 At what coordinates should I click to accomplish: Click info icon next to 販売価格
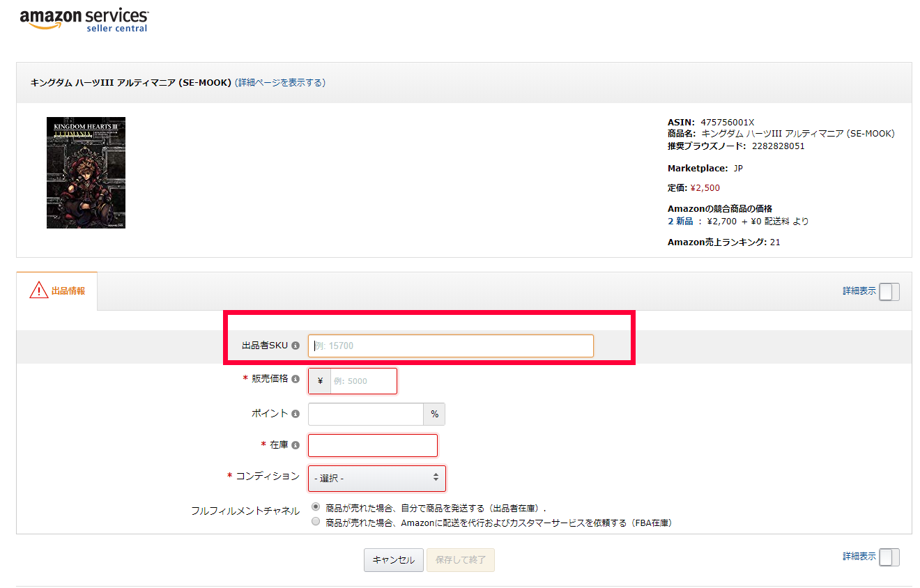[296, 380]
